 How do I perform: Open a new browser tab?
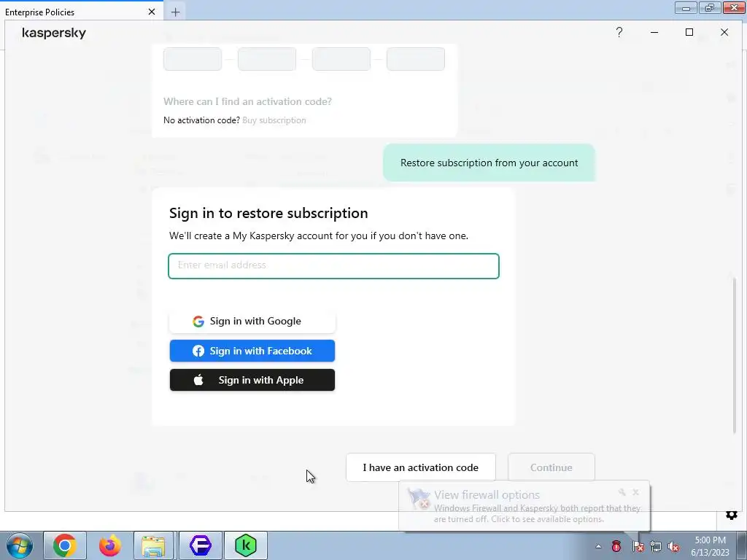click(x=175, y=12)
